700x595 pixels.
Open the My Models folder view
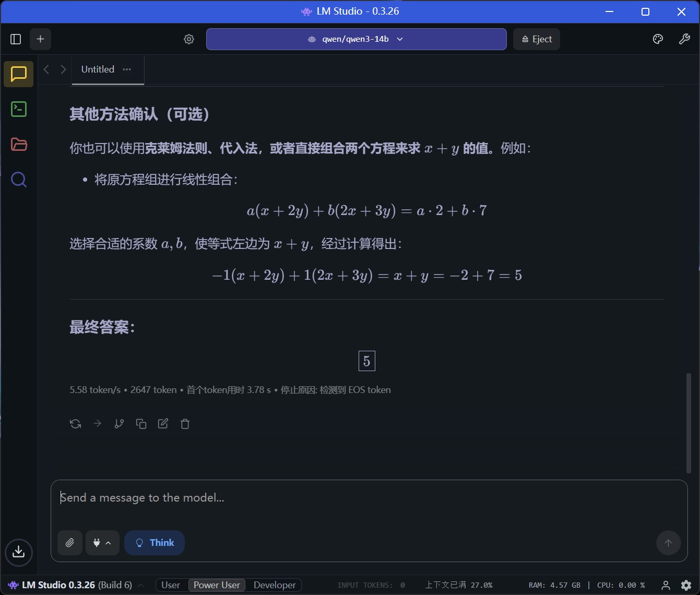19,145
